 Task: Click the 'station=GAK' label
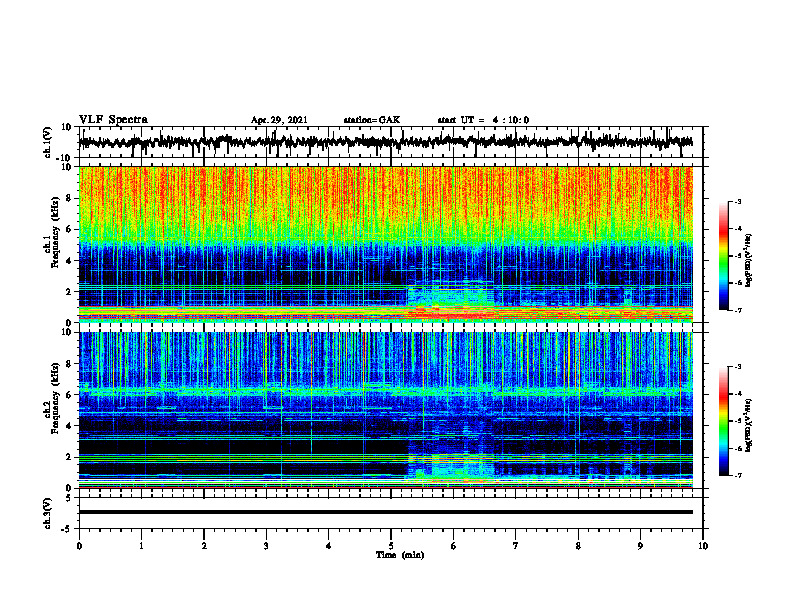click(x=372, y=120)
